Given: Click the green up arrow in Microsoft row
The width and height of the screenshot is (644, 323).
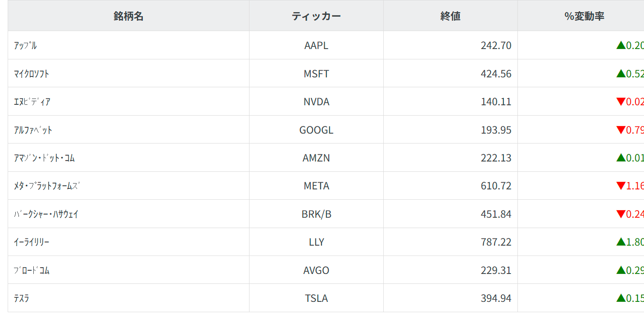Looking at the screenshot, I should pos(621,73).
